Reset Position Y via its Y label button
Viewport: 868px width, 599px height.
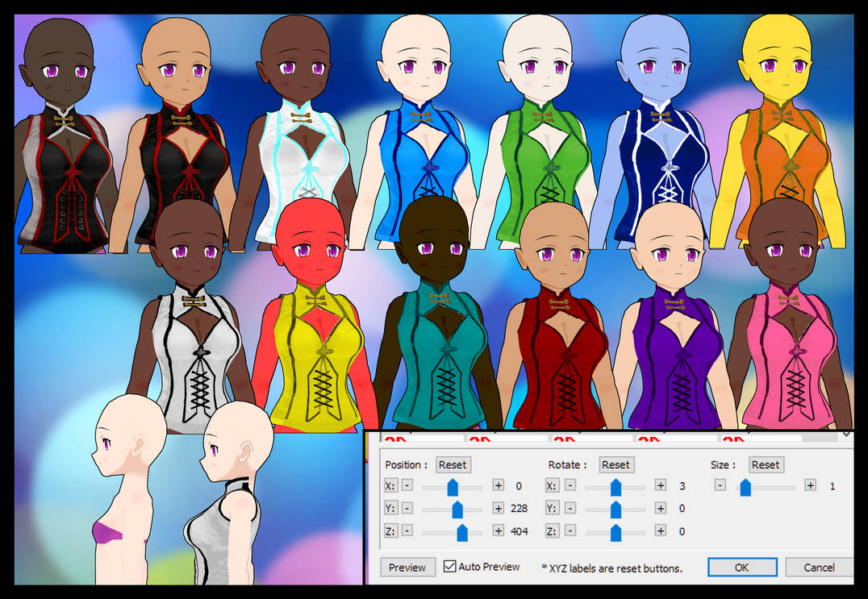point(390,509)
